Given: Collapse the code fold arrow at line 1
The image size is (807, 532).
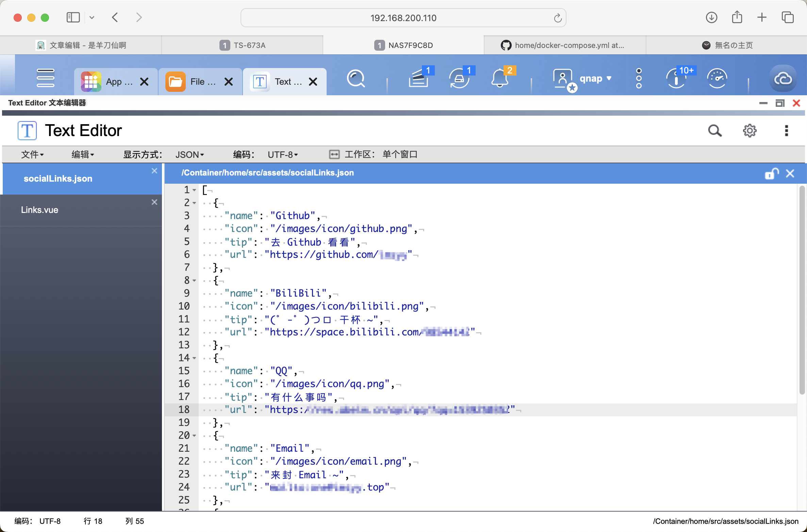Looking at the screenshot, I should coord(194,190).
